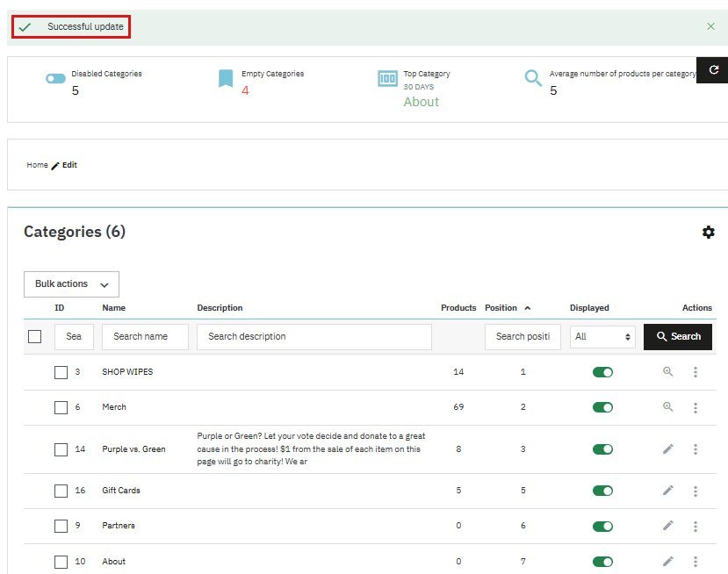The width and height of the screenshot is (728, 574).
Task: Check the checkbox for Gift Cards category
Action: (61, 491)
